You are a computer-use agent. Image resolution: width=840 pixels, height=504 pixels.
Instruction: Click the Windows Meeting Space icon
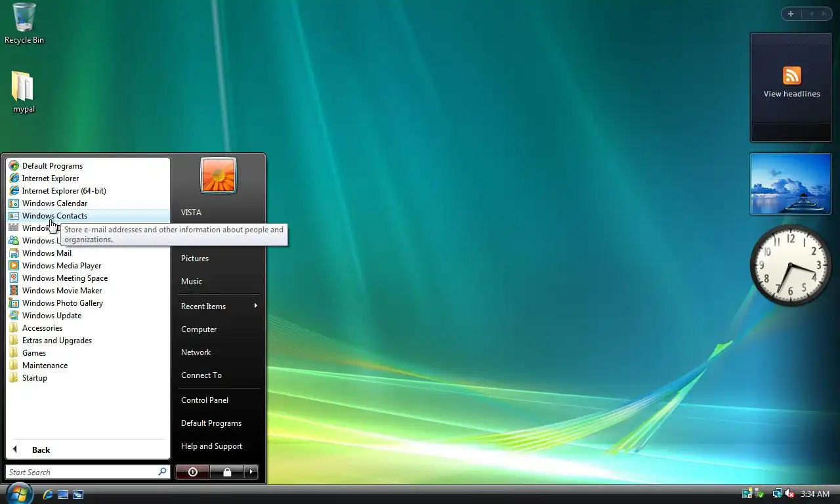click(14, 278)
